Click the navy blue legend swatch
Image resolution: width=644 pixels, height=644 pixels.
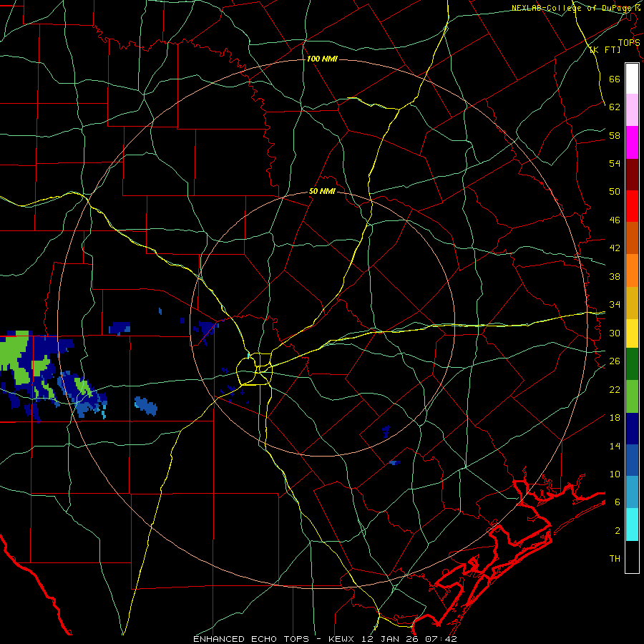pos(632,429)
